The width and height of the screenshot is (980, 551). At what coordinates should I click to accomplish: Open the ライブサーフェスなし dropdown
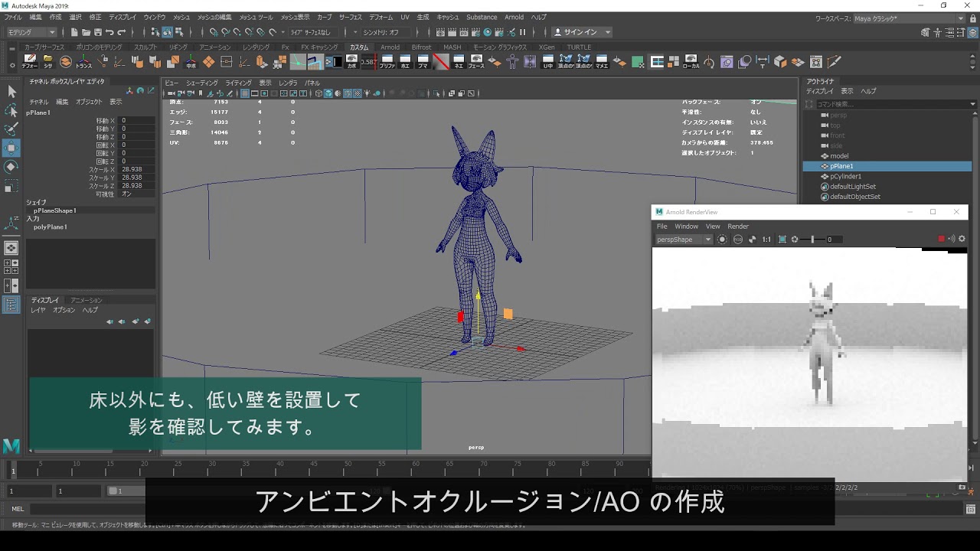click(314, 32)
